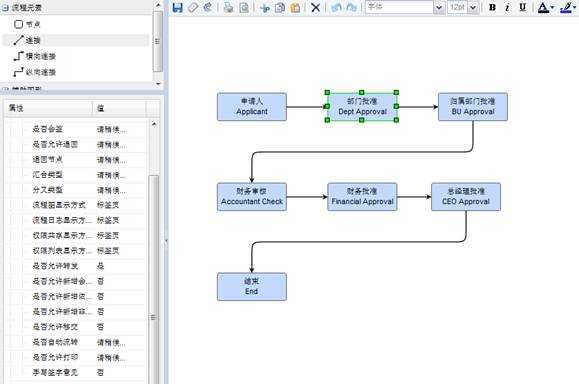The image size is (579, 384).
Task: Select the Applicant node
Action: pyautogui.click(x=252, y=107)
